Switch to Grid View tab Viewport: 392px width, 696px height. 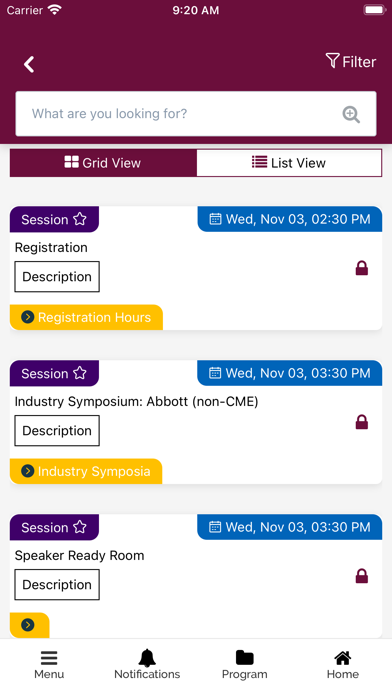pos(103,163)
